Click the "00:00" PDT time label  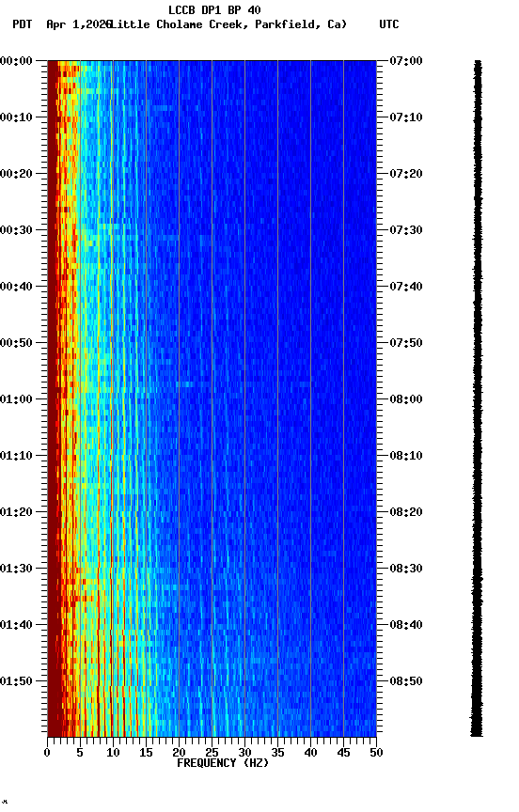point(16,61)
